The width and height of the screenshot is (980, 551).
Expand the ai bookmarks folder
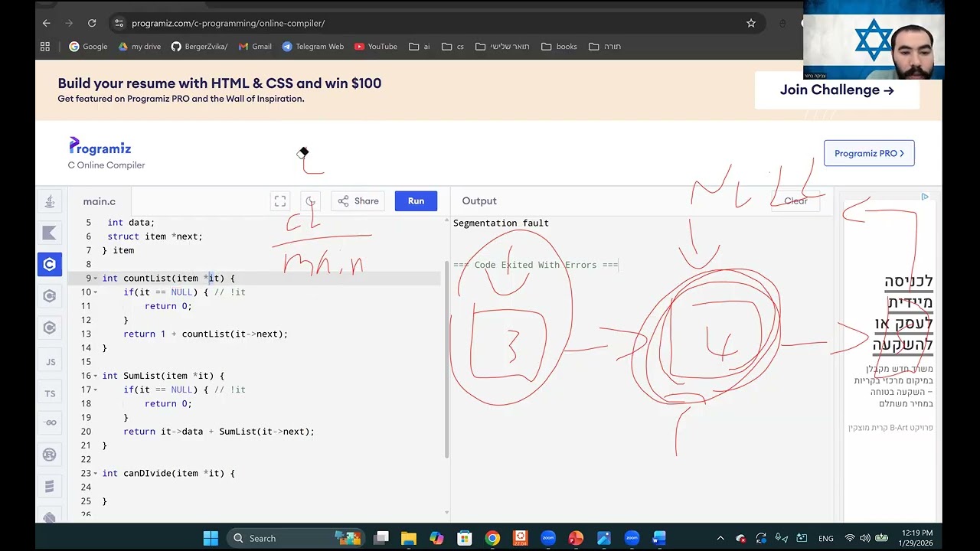tap(420, 46)
